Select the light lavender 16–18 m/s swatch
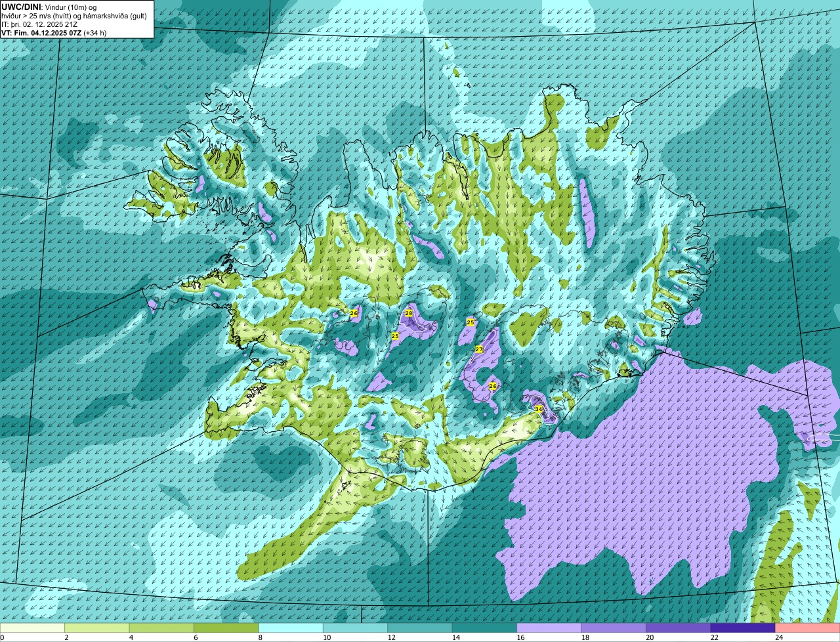The height and width of the screenshot is (642, 840). point(549,628)
